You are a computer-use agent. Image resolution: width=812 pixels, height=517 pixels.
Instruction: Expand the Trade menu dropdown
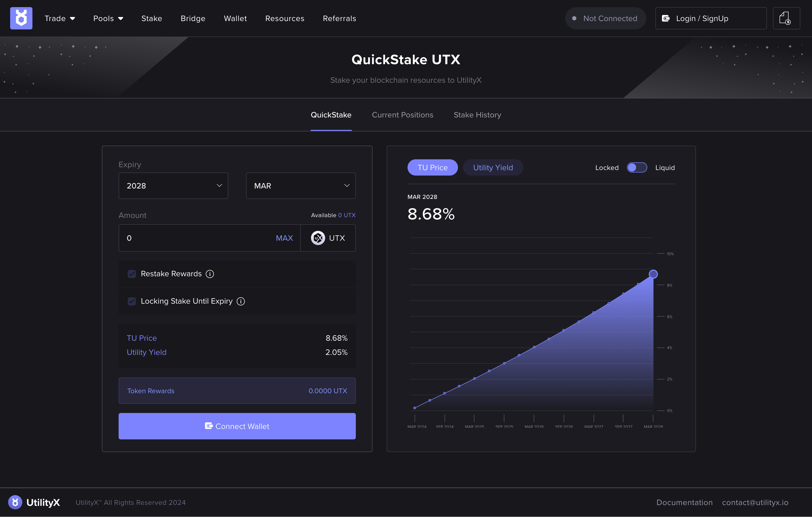click(60, 18)
